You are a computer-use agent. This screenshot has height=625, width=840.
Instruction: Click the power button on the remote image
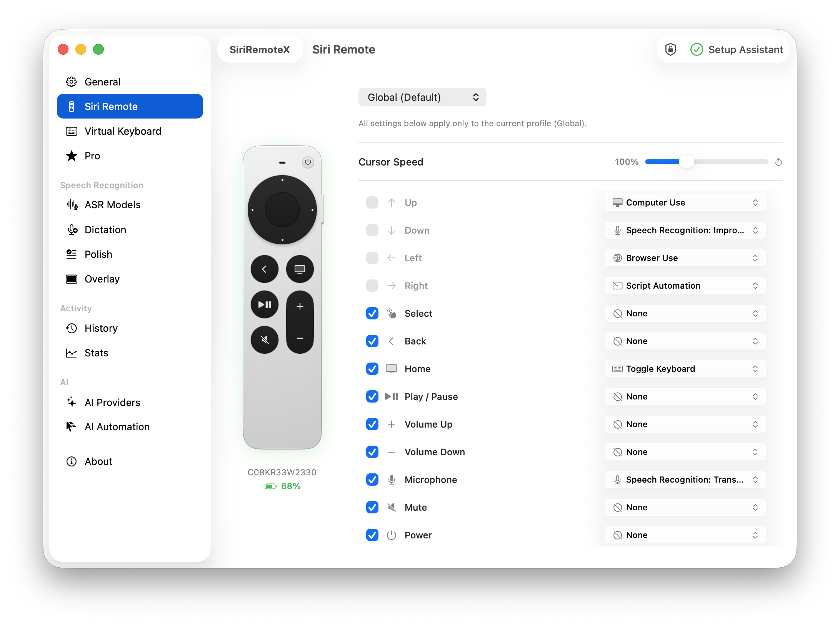[x=308, y=162]
